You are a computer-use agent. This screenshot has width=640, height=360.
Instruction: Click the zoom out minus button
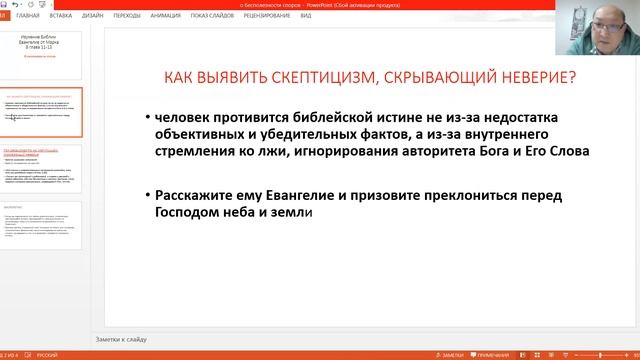[576, 355]
